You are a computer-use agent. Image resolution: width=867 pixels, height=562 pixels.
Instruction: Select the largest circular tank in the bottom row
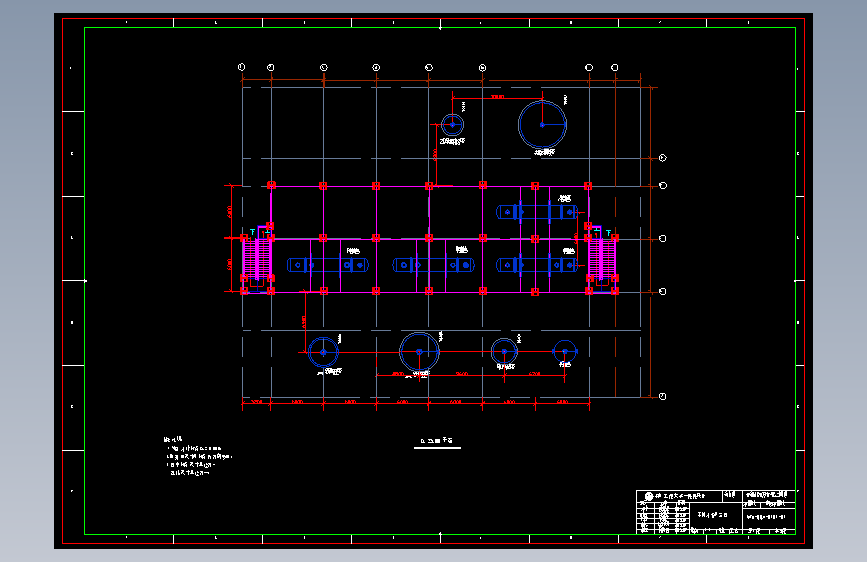(x=419, y=352)
